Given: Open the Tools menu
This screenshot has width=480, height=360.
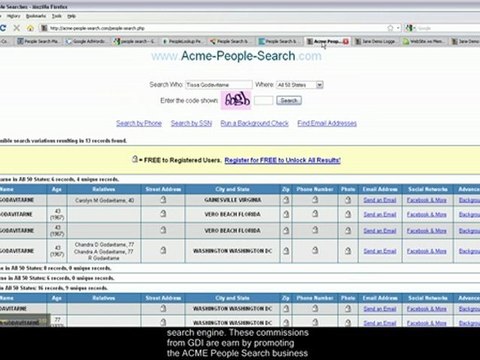Looking at the screenshot, I should 57,16.
